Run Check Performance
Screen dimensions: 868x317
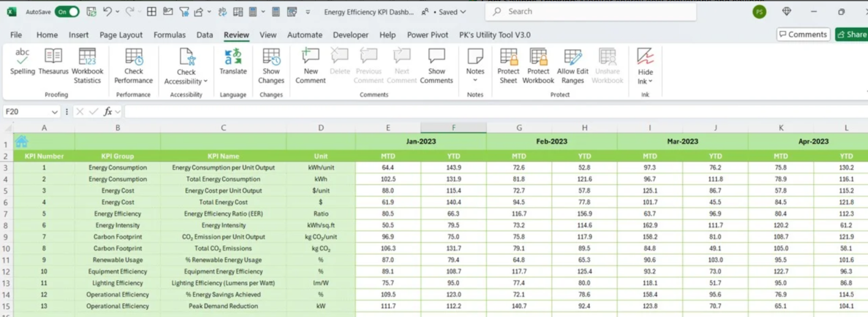133,56
